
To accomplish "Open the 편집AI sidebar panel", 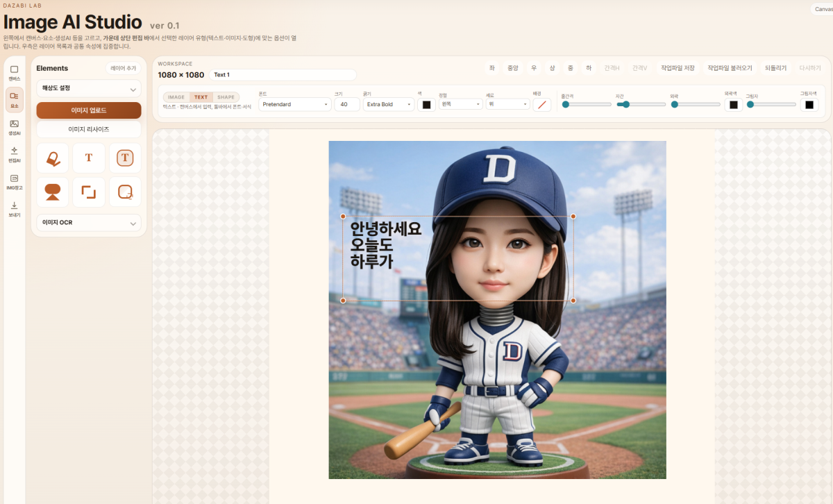I will 14,154.
